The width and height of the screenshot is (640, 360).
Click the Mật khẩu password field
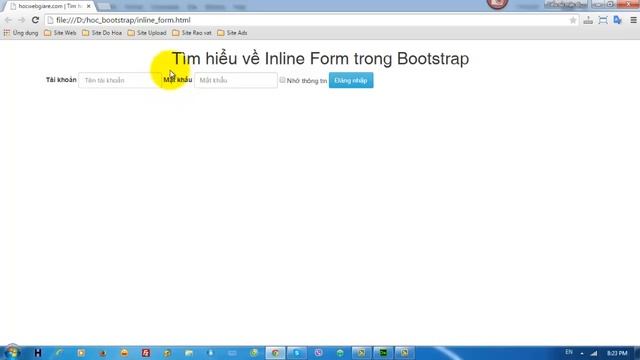(x=236, y=80)
